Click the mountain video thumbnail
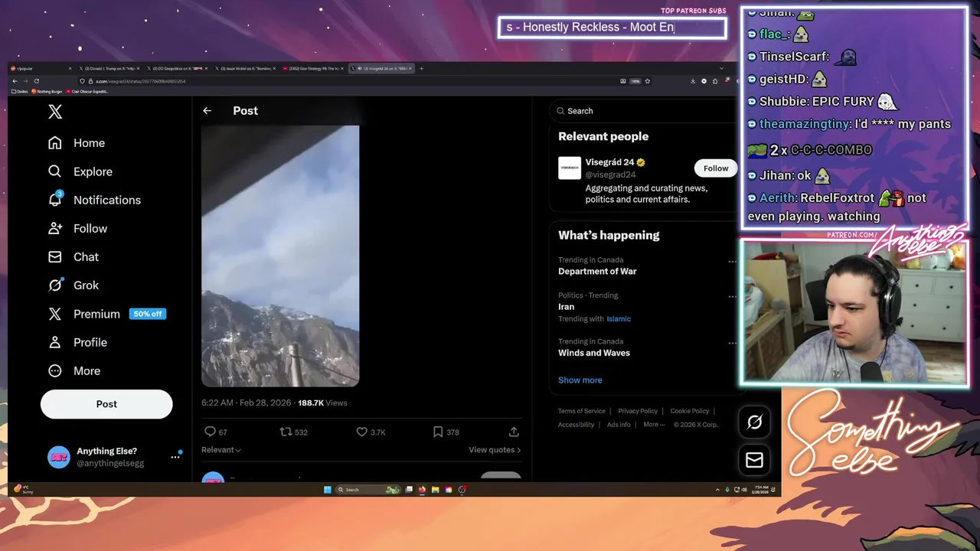Screen dimensions: 980x551 point(280,256)
